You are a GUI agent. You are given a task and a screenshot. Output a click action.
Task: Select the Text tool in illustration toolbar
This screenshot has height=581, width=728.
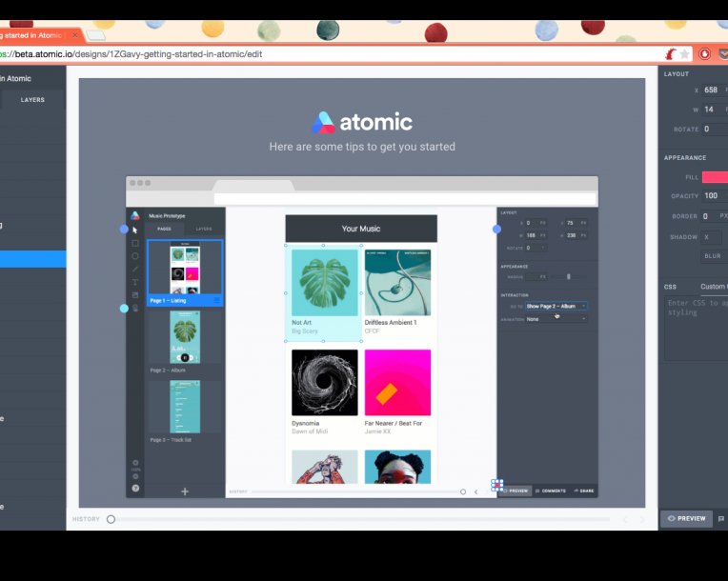[135, 282]
